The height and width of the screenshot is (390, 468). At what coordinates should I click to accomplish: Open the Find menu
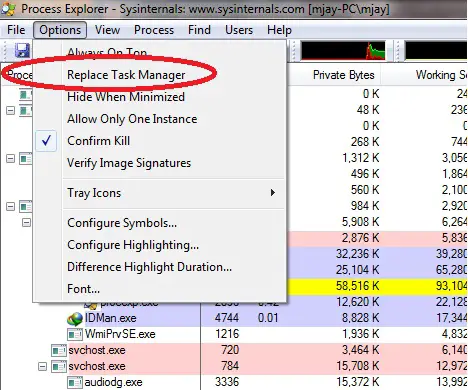[199, 30]
